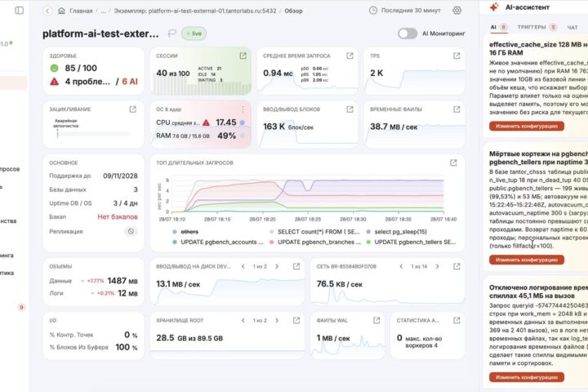Toggle UPDATE pgbench_accounts legend series

[218, 242]
